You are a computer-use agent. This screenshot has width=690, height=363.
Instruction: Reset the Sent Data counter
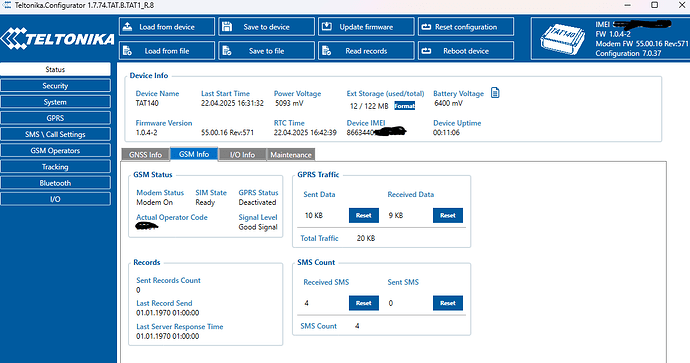(363, 216)
